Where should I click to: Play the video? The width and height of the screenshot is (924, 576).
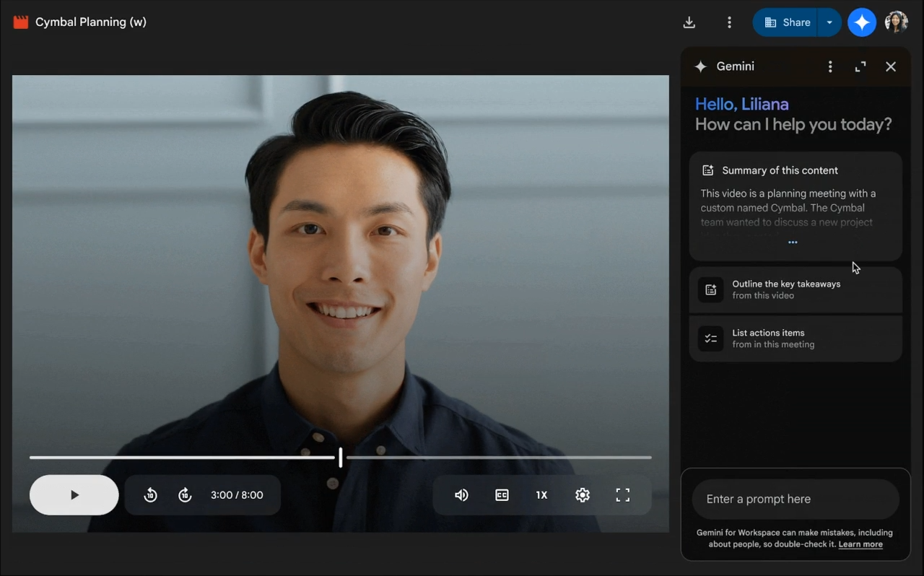point(74,495)
